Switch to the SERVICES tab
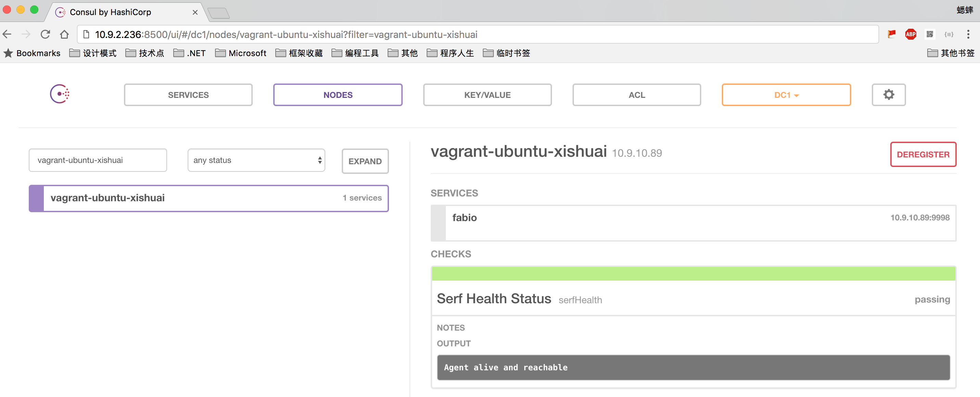Screen dimensions: 980x397 [188, 95]
